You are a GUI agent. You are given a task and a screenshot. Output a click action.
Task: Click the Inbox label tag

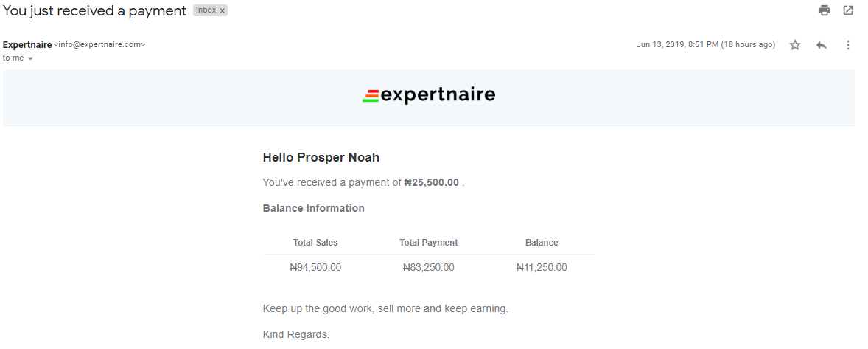pos(206,10)
